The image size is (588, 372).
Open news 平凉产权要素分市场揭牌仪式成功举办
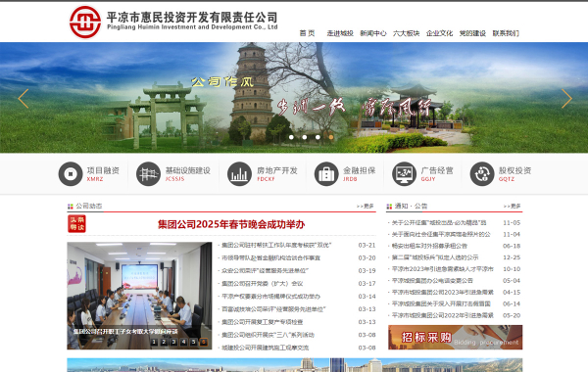270,297
